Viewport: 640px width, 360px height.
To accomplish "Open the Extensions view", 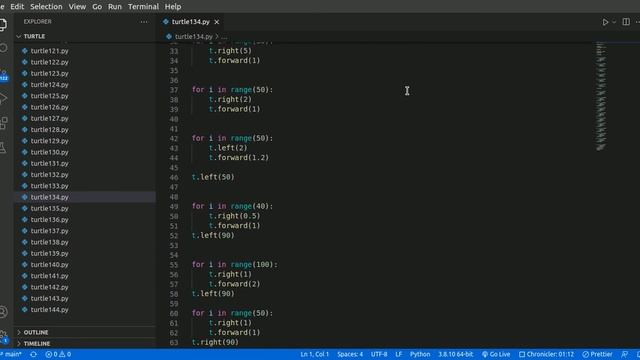I will (3, 122).
